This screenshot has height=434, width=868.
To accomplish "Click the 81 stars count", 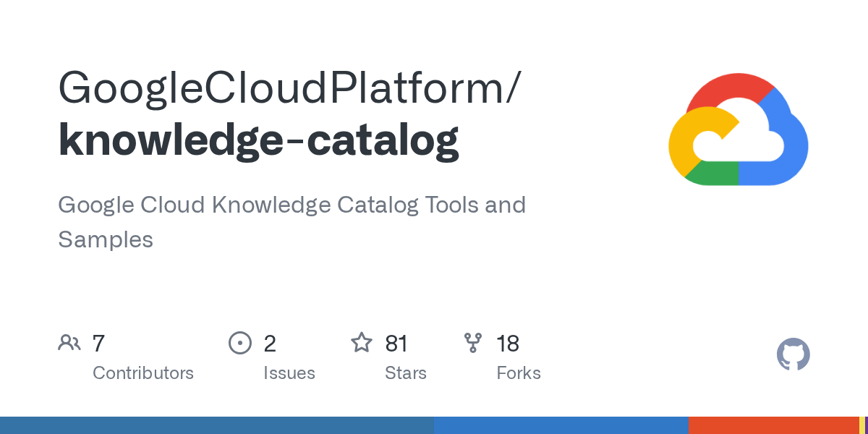I will (396, 343).
